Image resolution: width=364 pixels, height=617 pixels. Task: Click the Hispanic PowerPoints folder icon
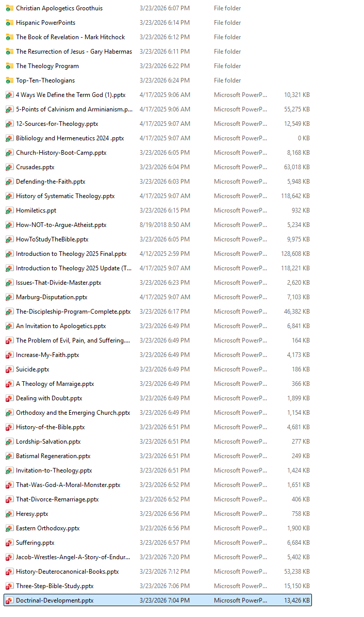click(9, 23)
